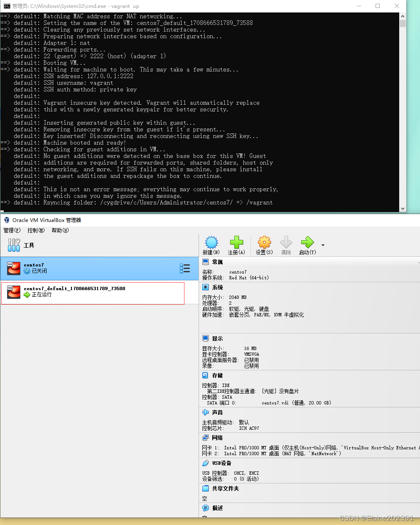Click the 正在运行 running status text
The height and width of the screenshot is (525, 420).
[x=42, y=295]
